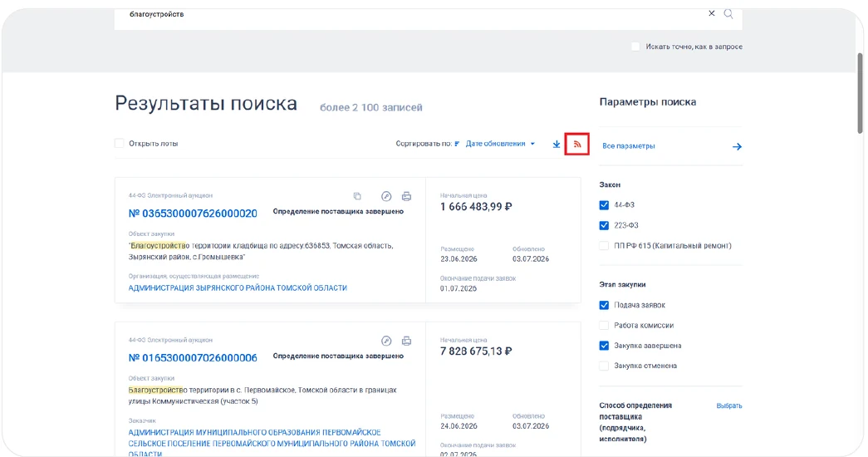Uncheck the 44-ФЗ law filter
Screen dimensions: 868x457
click(x=604, y=205)
